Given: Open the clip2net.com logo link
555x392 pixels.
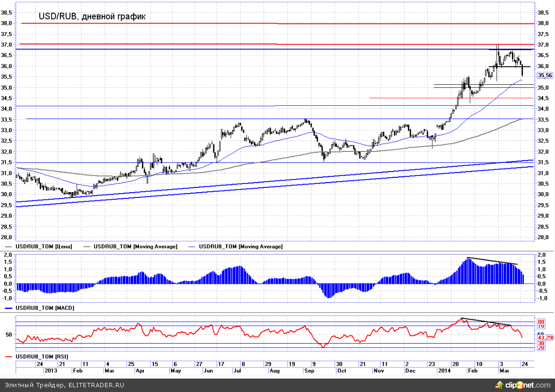Looking at the screenshot, I should pyautogui.click(x=528, y=385).
